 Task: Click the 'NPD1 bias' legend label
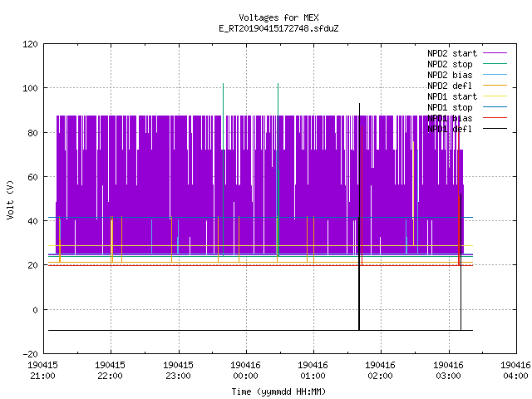click(x=450, y=118)
